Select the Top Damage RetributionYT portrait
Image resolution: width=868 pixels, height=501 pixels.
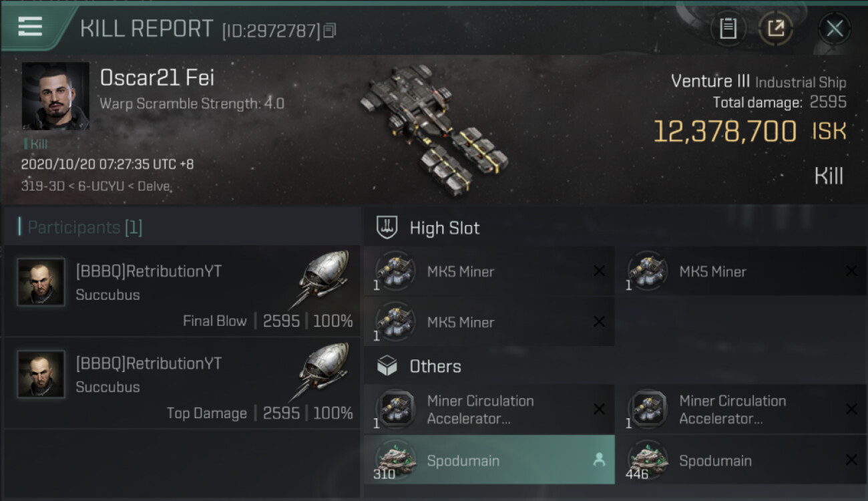click(41, 374)
